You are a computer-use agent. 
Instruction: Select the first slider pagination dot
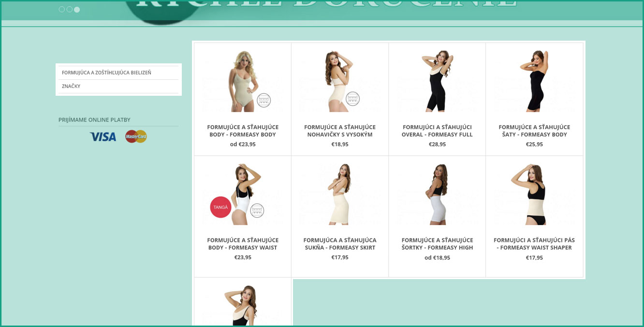[62, 9]
